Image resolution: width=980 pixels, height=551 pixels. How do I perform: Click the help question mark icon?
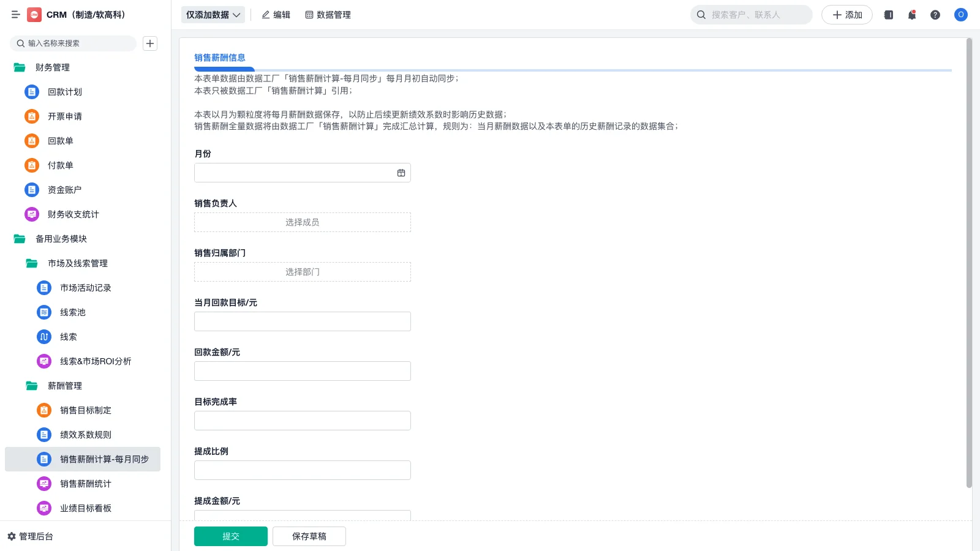point(935,15)
